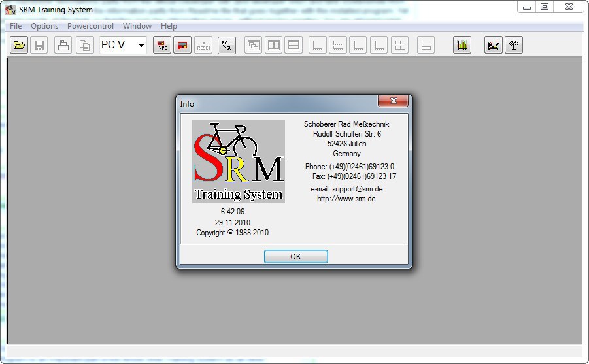
Task: Click the third graph axis icon
Action: pos(358,46)
